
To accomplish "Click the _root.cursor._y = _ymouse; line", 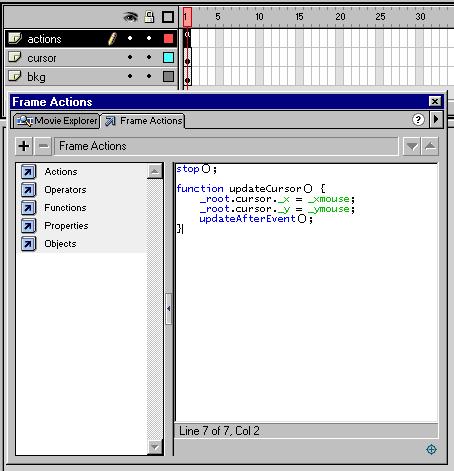I will 277,209.
